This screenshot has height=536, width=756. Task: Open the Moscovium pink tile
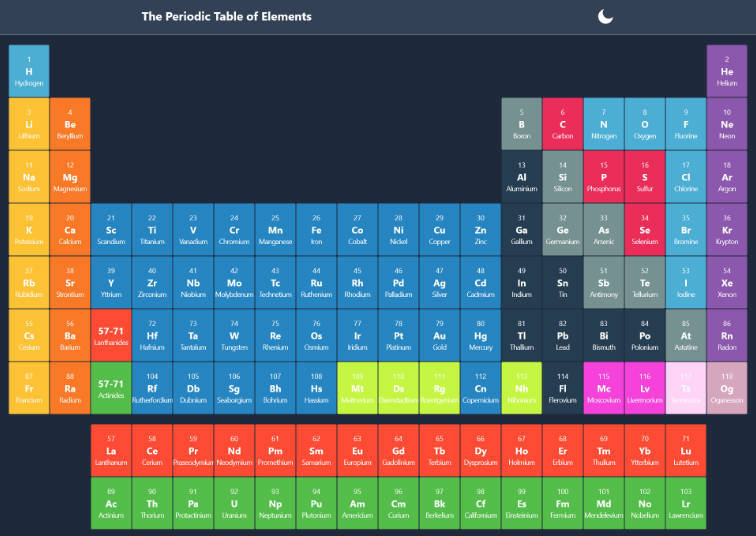(x=604, y=388)
